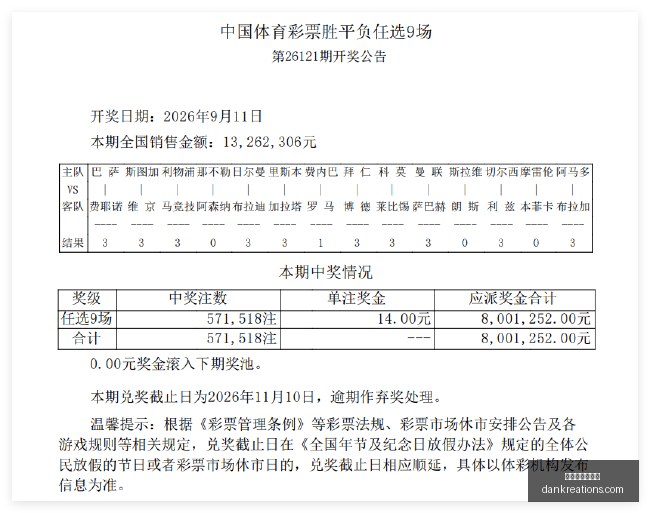Select the 合计 row label
This screenshot has height=513, width=650.
click(87, 338)
